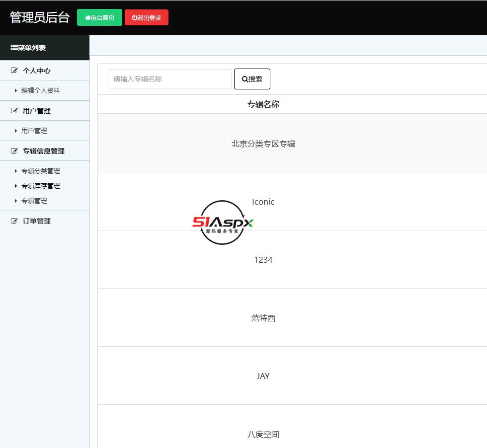Focus the 请输入专辑名称 search field
The height and width of the screenshot is (448, 487).
click(169, 79)
